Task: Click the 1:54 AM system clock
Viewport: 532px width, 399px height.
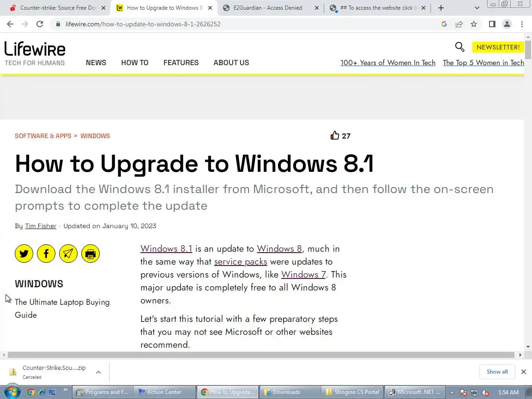Action: (x=508, y=393)
